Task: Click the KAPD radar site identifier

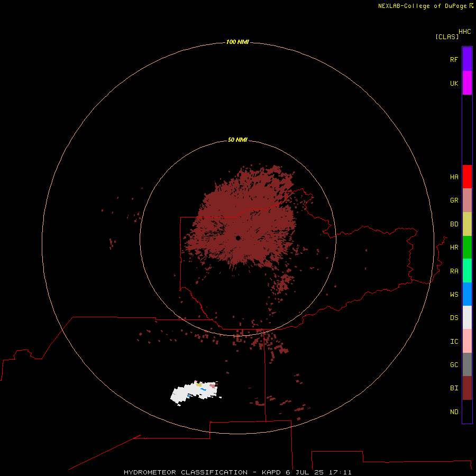Action: click(271, 472)
